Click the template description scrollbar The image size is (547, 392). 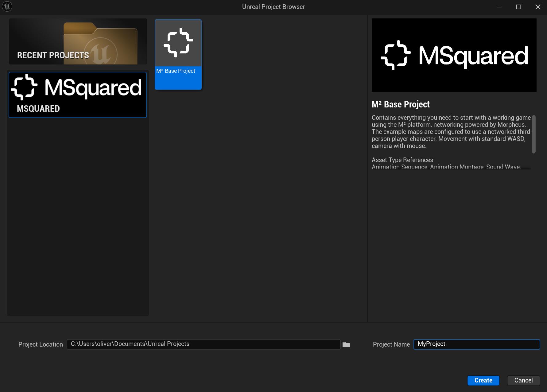pyautogui.click(x=533, y=134)
